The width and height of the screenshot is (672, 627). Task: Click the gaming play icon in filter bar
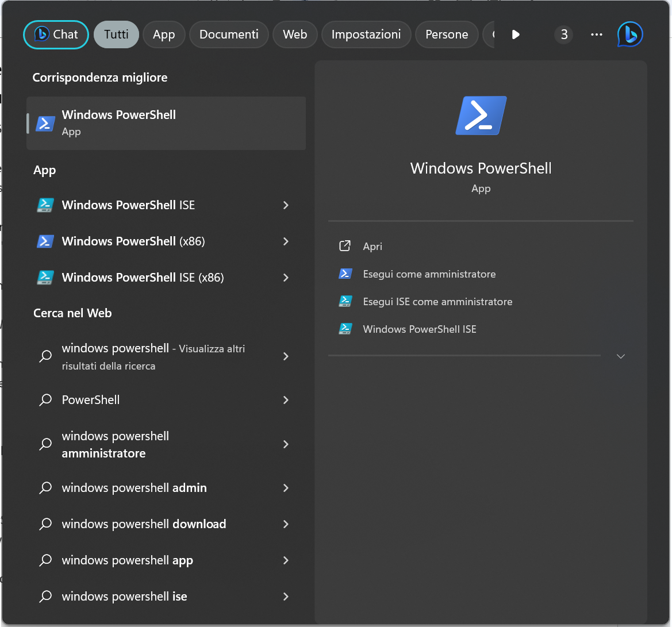click(516, 34)
